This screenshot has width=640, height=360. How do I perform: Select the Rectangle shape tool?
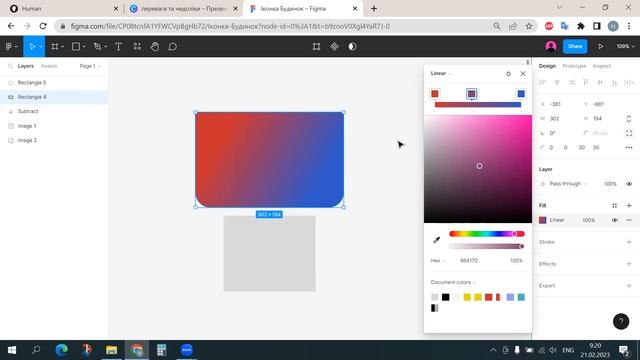[x=76, y=47]
